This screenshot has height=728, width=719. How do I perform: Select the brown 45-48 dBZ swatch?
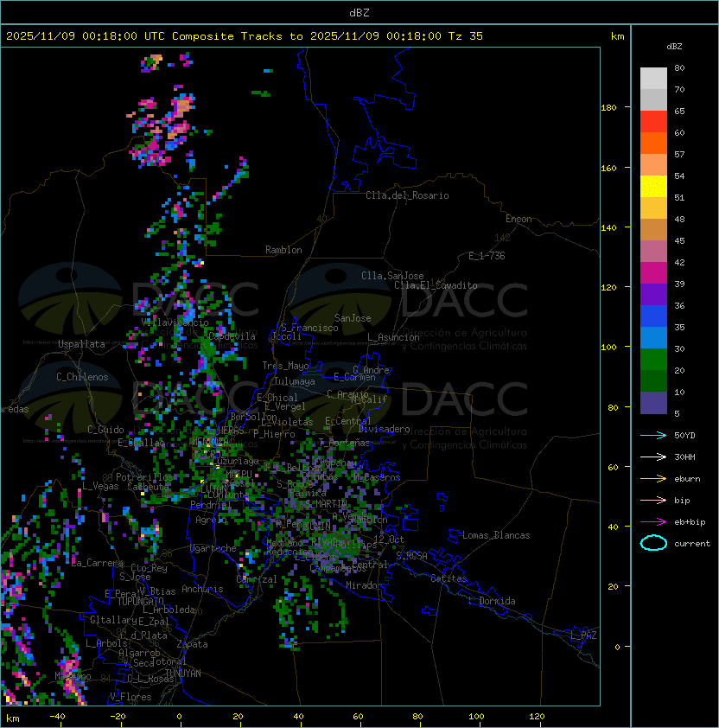click(x=653, y=230)
